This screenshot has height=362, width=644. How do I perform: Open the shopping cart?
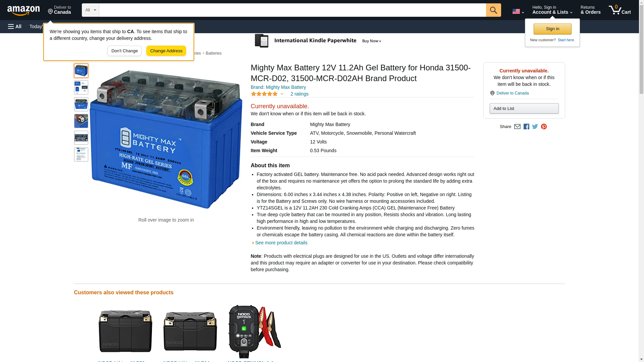(620, 10)
